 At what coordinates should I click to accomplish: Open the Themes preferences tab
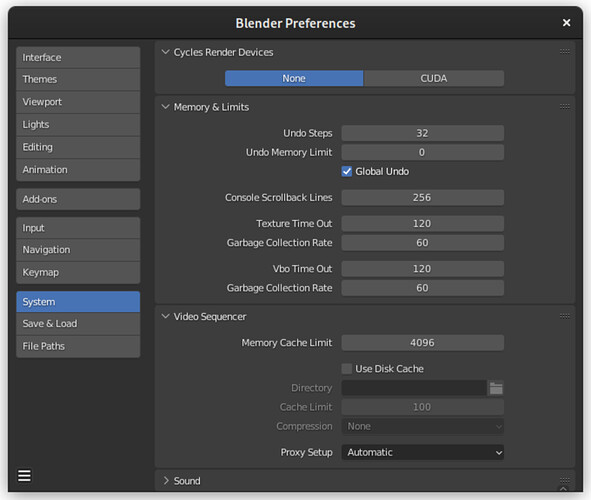[78, 80]
